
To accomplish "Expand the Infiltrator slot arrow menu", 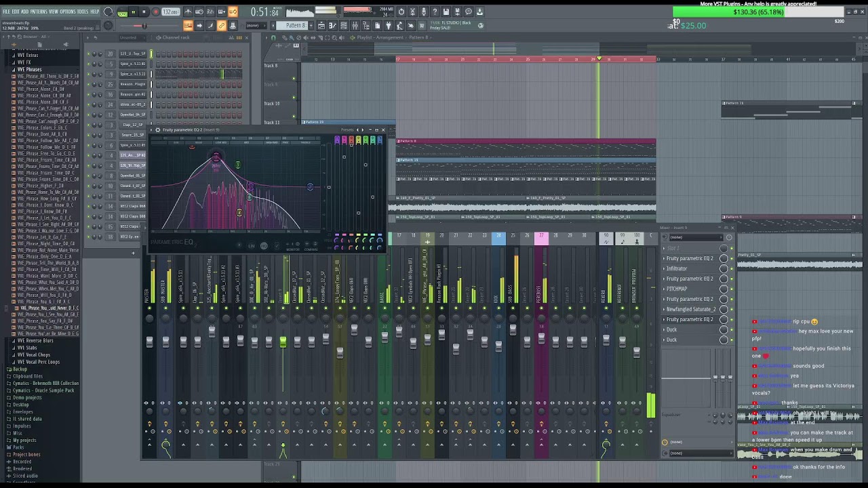I will [x=664, y=268].
